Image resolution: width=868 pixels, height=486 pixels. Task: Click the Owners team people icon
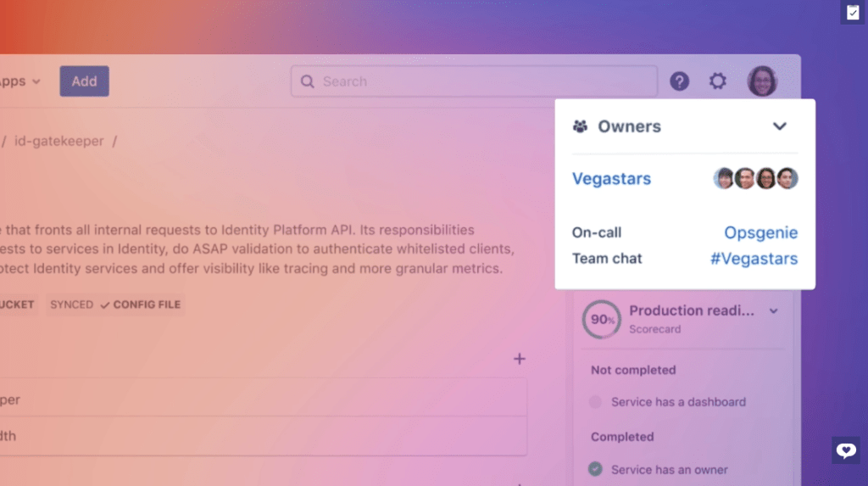(581, 126)
